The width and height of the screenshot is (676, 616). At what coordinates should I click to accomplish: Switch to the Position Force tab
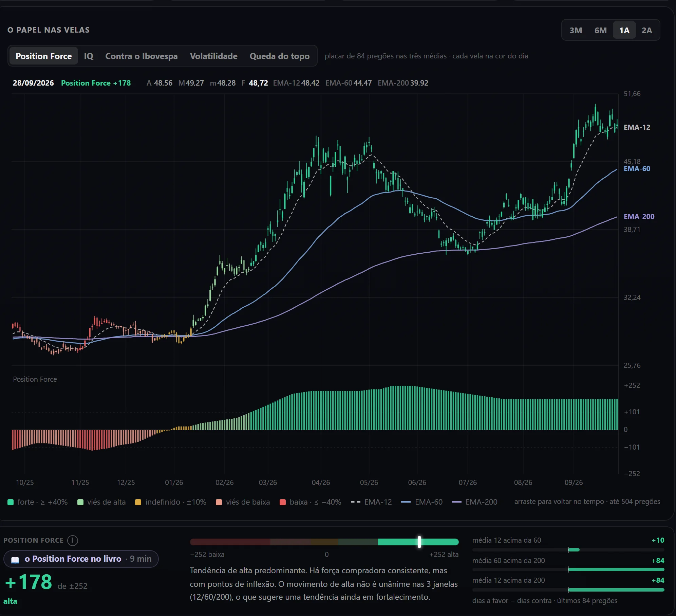[x=43, y=56]
